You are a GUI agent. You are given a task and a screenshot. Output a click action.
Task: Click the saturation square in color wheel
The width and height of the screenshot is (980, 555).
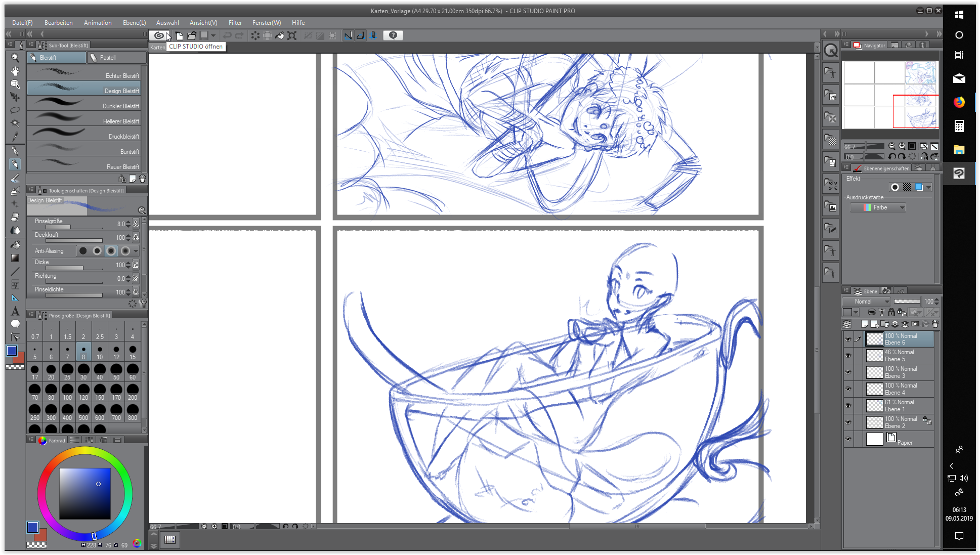pos(85,493)
